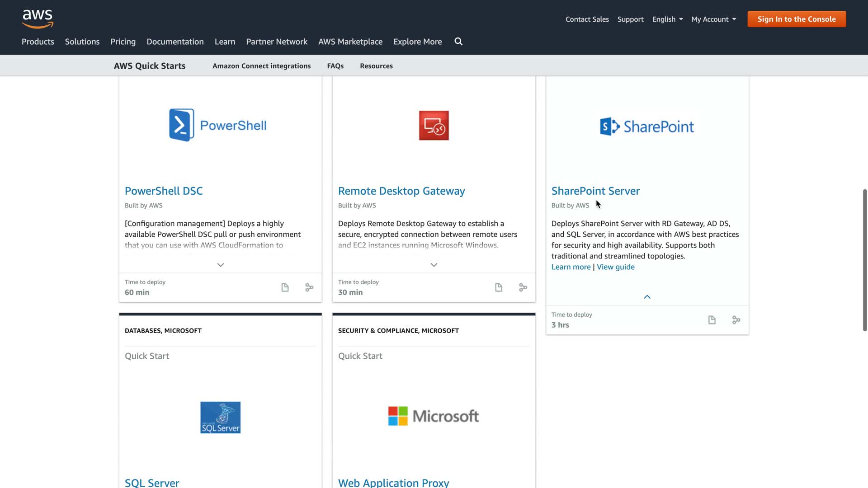Viewport: 868px width, 488px height.
Task: Go to the FAQs tab
Action: [x=335, y=66]
